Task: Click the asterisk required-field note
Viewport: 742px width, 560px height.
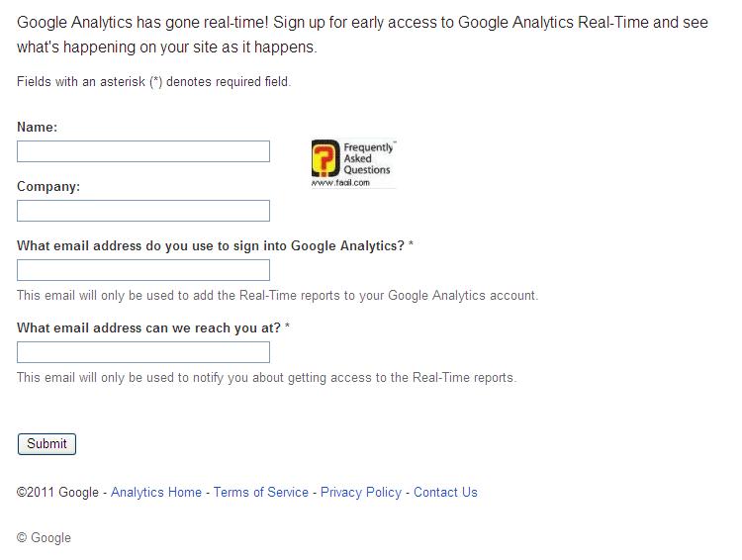Action: pos(154,82)
